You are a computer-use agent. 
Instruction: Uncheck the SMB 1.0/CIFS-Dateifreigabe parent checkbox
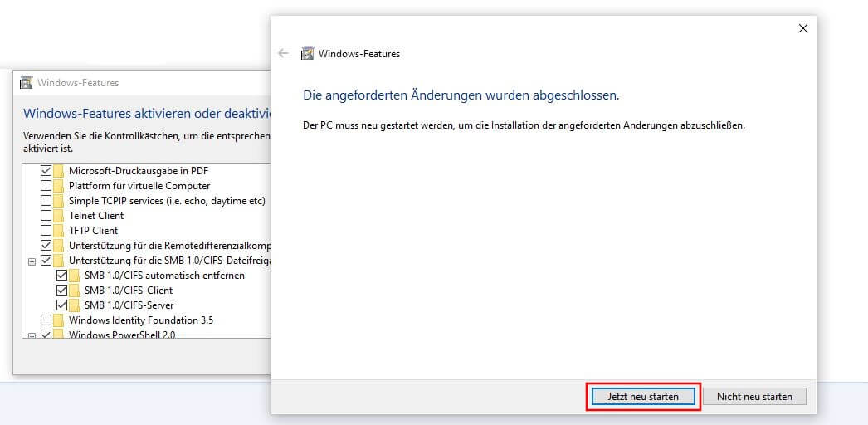tap(46, 260)
